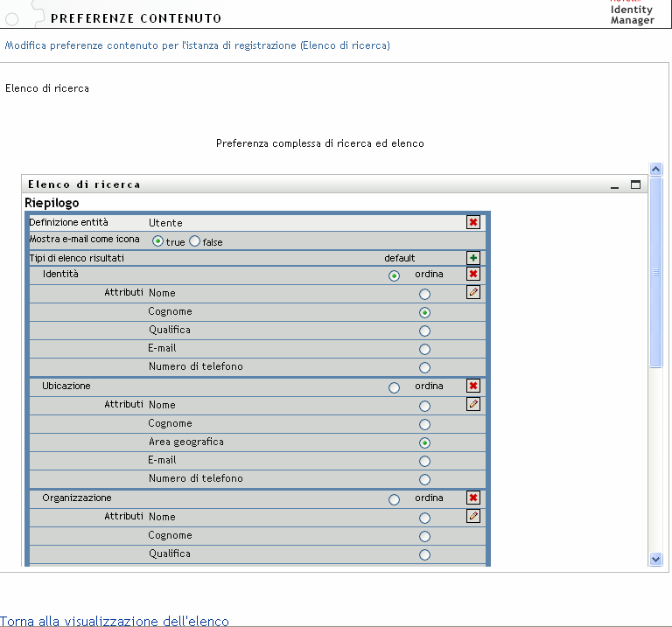Image resolution: width=672 pixels, height=627 pixels.
Task: Click the Organizzazione row label
Action: tap(77, 498)
